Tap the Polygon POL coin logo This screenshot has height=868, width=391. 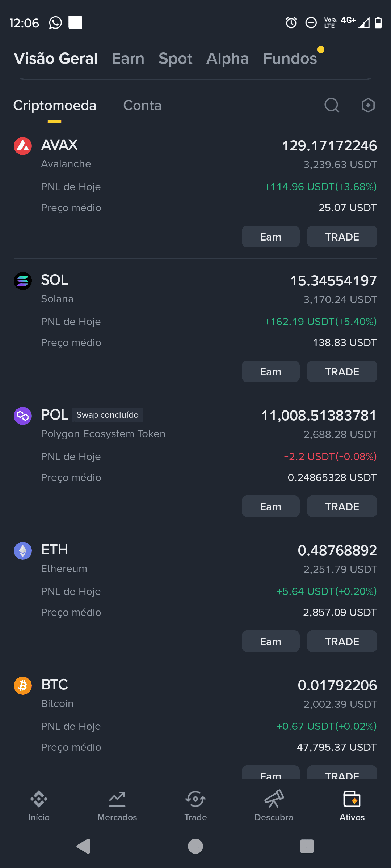[23, 416]
